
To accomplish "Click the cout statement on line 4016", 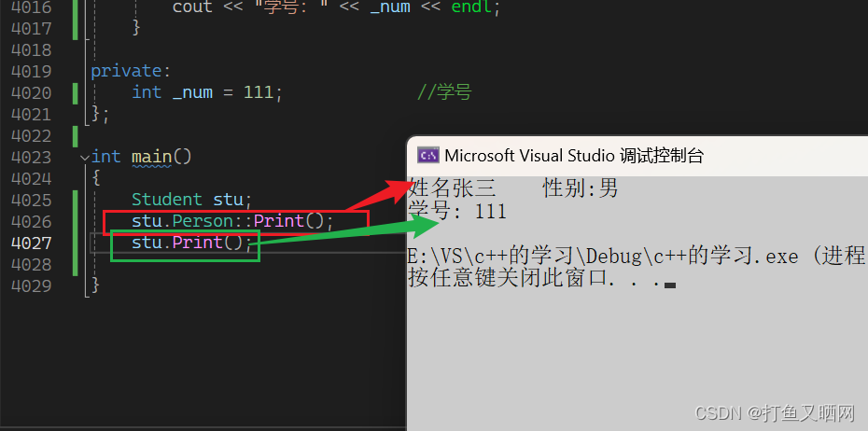I will coord(336,7).
